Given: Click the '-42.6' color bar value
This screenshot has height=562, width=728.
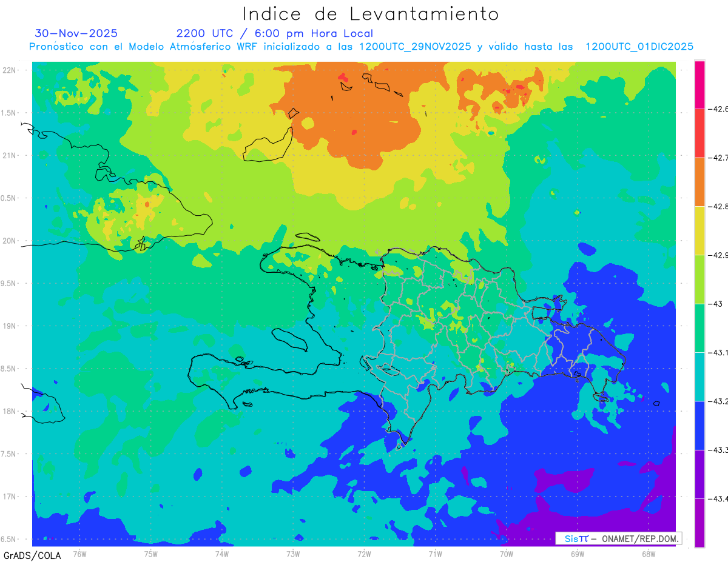Looking at the screenshot, I should (x=718, y=109).
